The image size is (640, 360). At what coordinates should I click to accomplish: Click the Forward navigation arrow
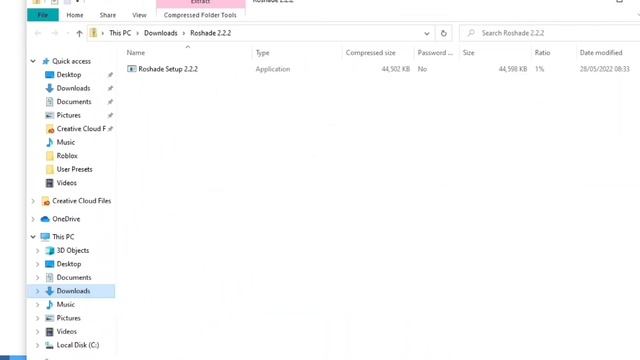tap(54, 33)
